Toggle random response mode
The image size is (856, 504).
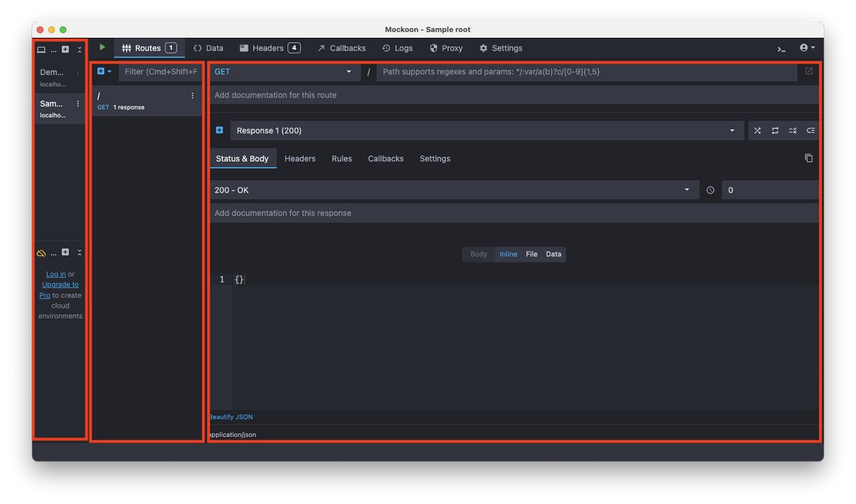point(758,130)
